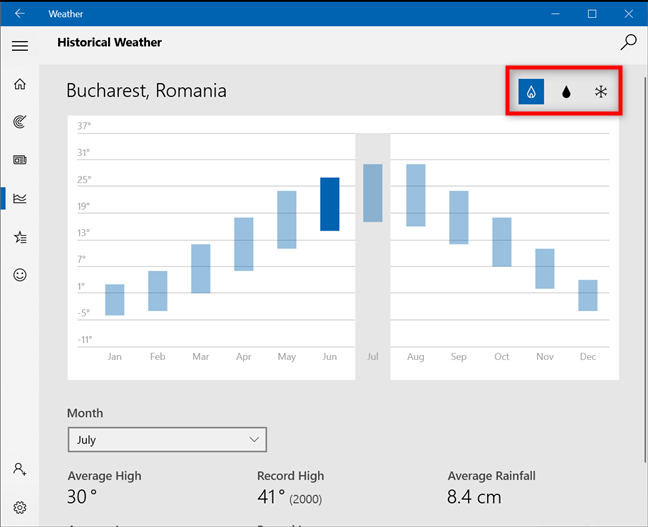
Task: Open the Maps radar icon in sidebar
Action: pyautogui.click(x=20, y=122)
